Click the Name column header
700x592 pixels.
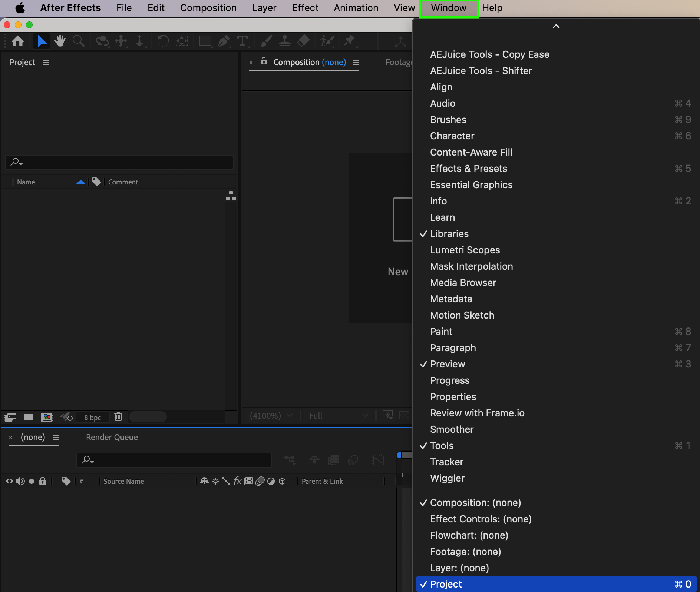26,182
